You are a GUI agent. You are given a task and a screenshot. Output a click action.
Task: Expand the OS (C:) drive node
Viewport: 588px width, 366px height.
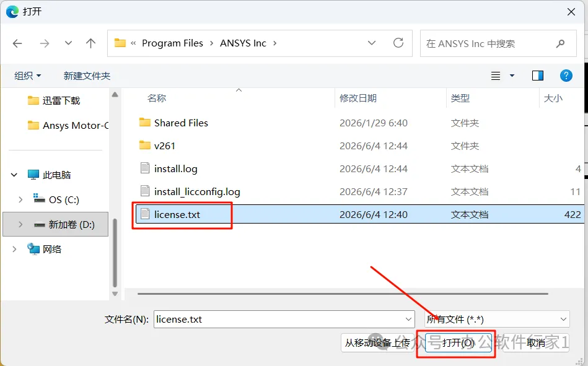20,199
